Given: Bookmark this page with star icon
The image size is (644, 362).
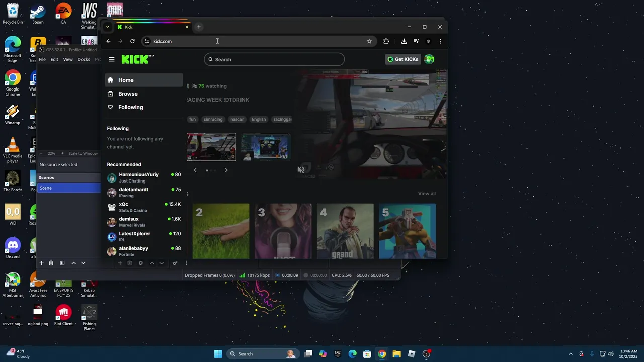Looking at the screenshot, I should [x=369, y=41].
